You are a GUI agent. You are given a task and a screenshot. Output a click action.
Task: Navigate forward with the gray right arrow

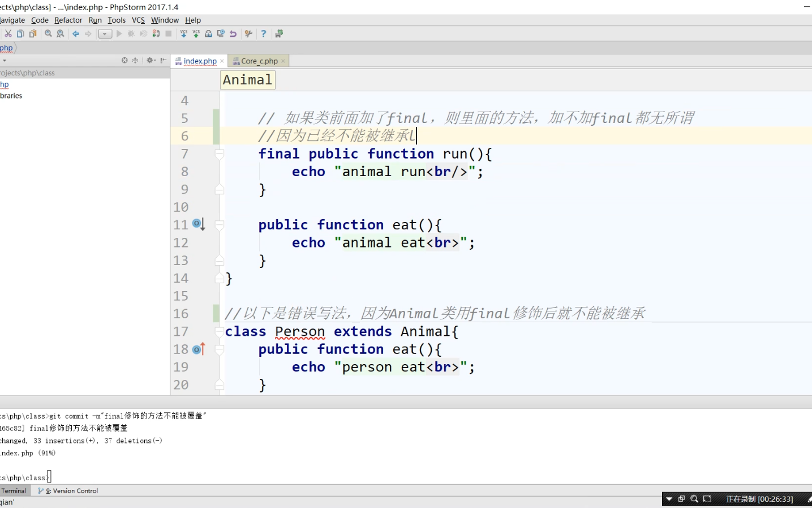coord(88,34)
